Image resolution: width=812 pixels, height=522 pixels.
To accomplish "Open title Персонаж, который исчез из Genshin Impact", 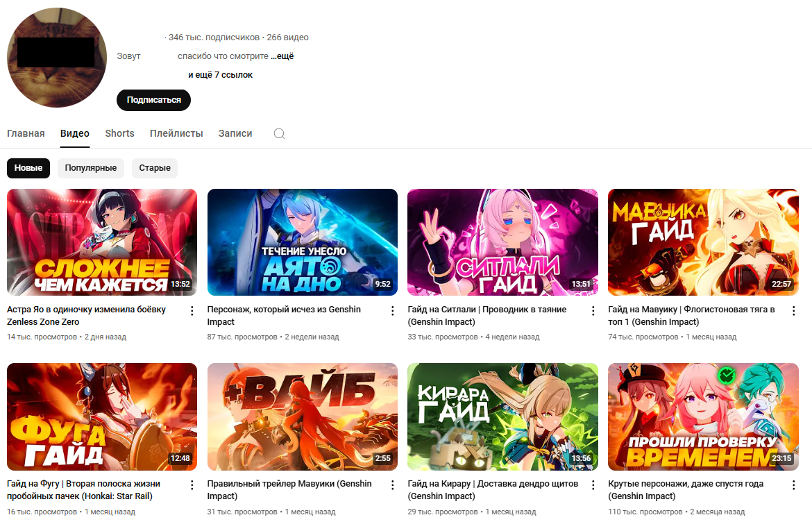I will point(284,315).
